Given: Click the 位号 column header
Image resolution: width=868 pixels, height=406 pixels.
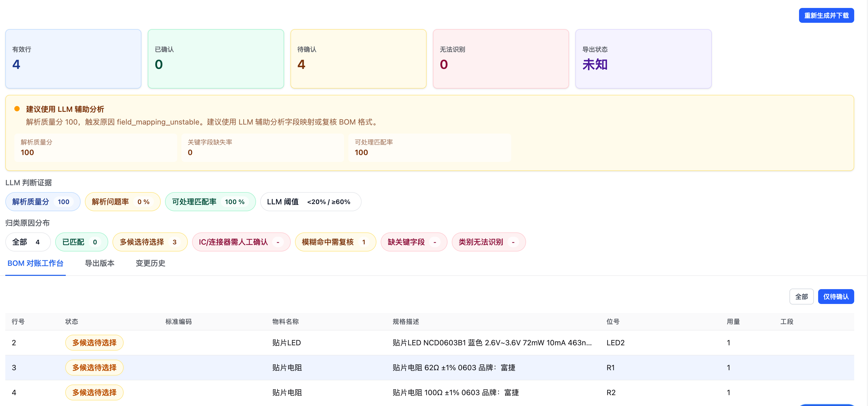Looking at the screenshot, I should pyautogui.click(x=613, y=321).
